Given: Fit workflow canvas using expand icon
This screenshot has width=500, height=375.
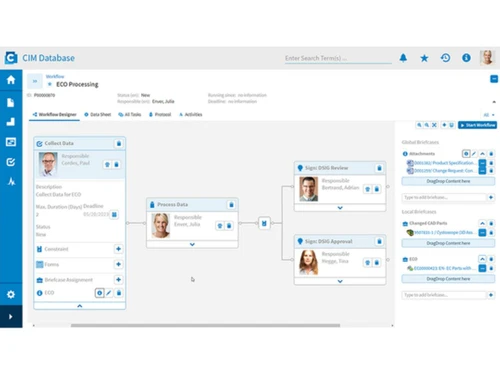Looking at the screenshot, I should coord(434,125).
